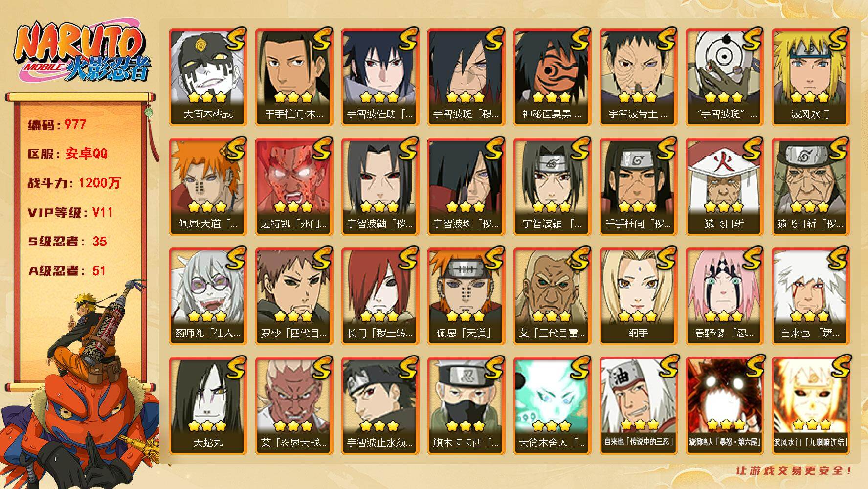868x489 pixels.
Task: Click the 大筒木舍人 glowing cyan portrait
Action: (552, 395)
